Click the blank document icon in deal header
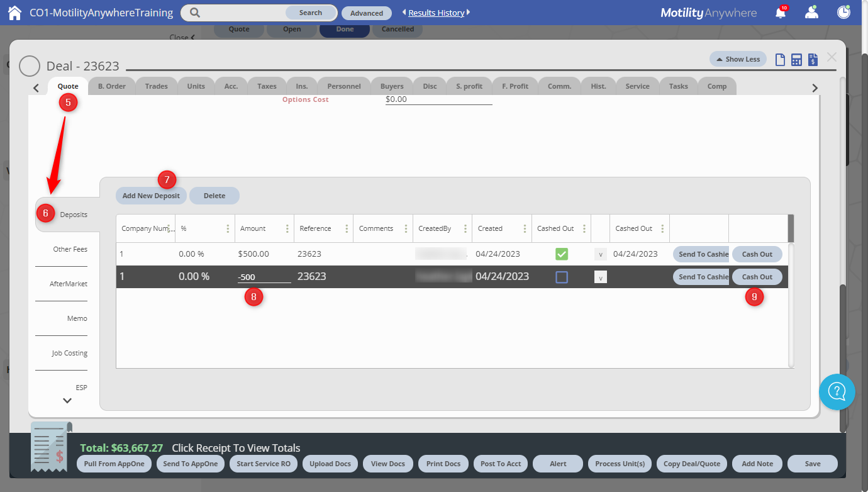 click(x=780, y=60)
